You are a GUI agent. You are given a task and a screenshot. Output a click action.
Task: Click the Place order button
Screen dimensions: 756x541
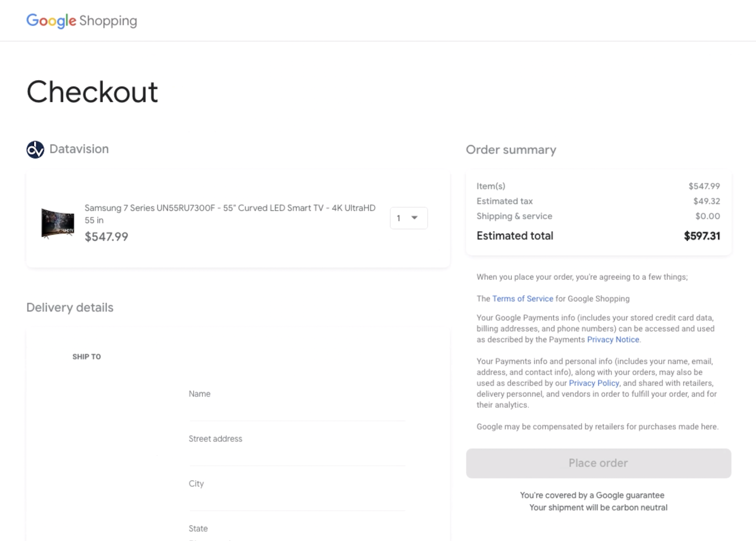599,463
